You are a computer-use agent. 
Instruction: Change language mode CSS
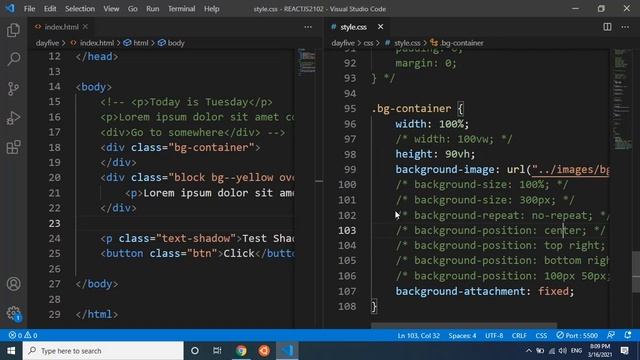point(541,335)
